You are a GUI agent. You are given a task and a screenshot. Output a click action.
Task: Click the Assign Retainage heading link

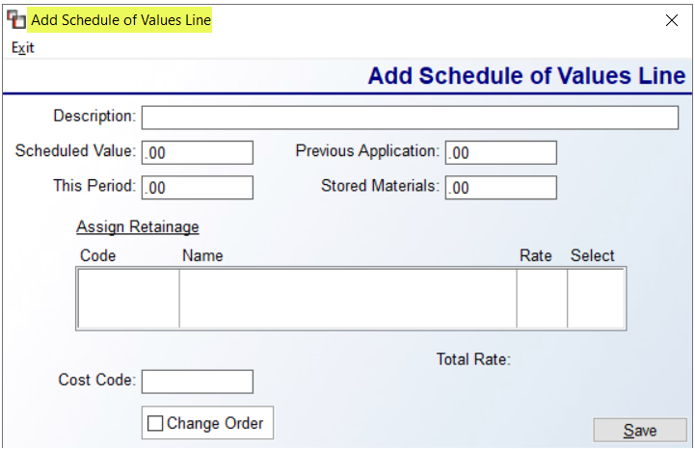pyautogui.click(x=137, y=227)
